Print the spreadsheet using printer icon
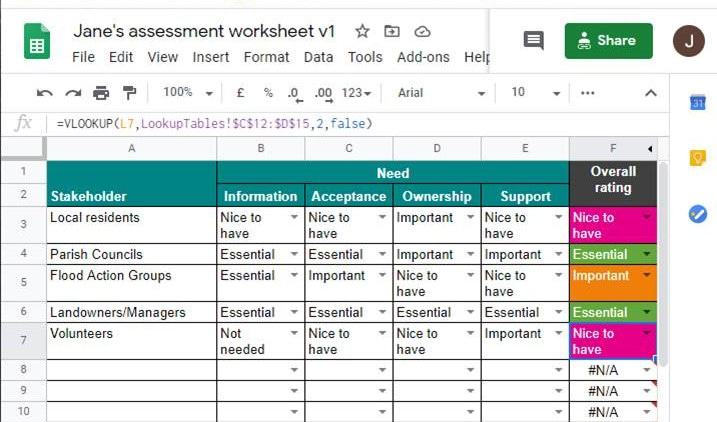 (x=101, y=93)
